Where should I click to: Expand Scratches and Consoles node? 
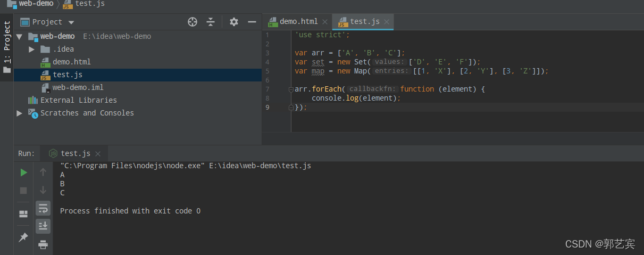tap(19, 113)
